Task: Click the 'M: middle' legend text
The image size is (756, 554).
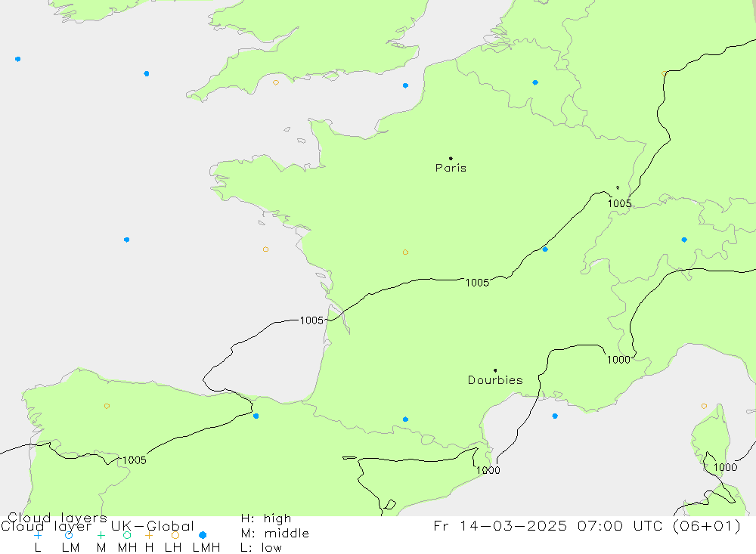Action: tap(275, 534)
